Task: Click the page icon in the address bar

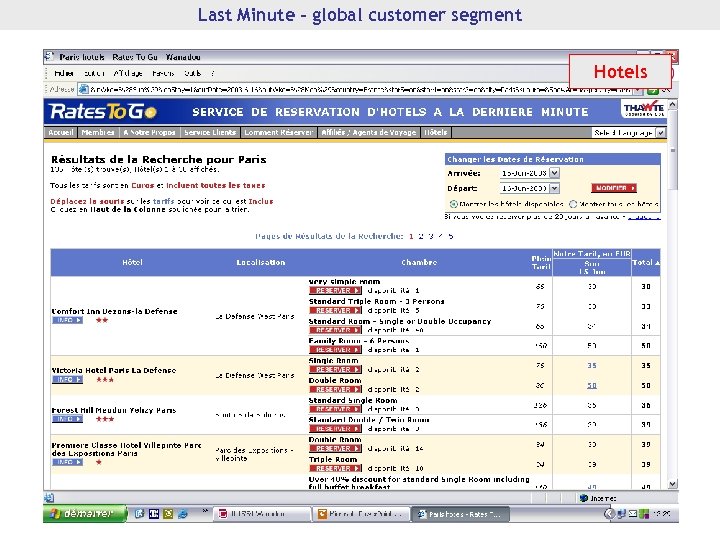Action: pyautogui.click(x=84, y=89)
